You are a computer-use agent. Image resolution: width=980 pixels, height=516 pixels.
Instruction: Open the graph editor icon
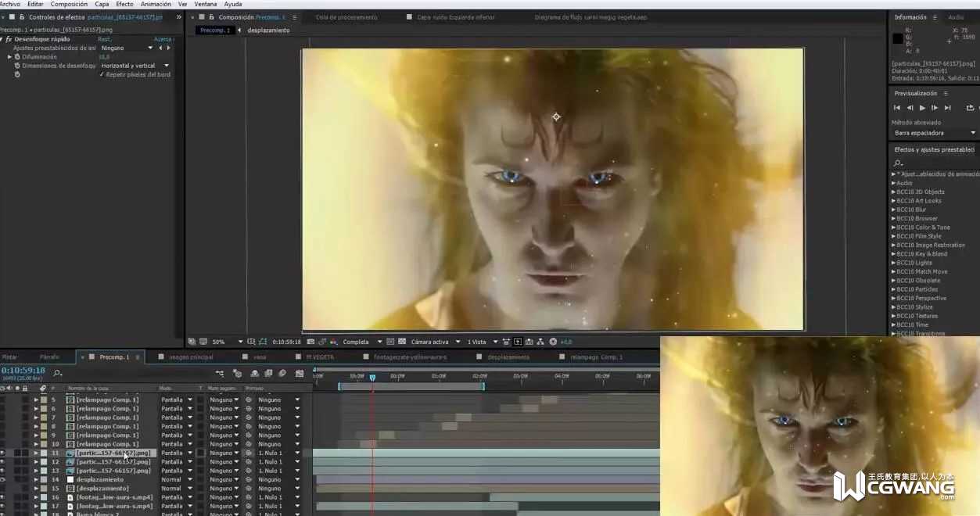[x=300, y=374]
